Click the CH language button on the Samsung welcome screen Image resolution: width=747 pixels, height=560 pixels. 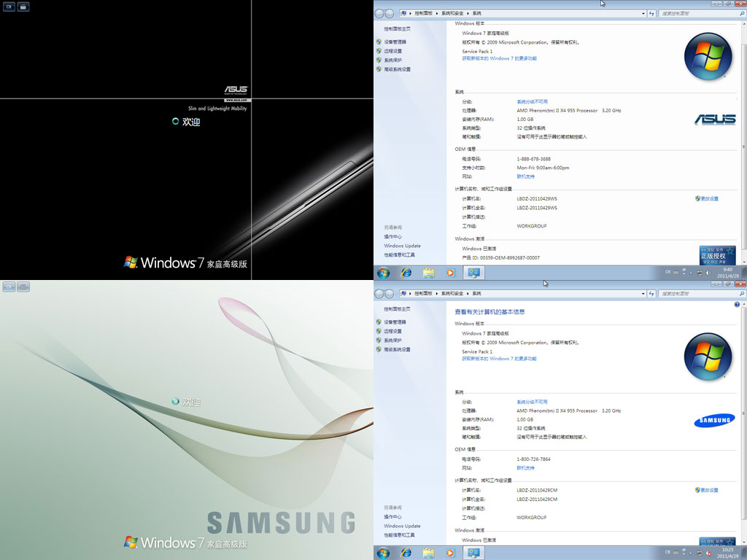click(9, 287)
